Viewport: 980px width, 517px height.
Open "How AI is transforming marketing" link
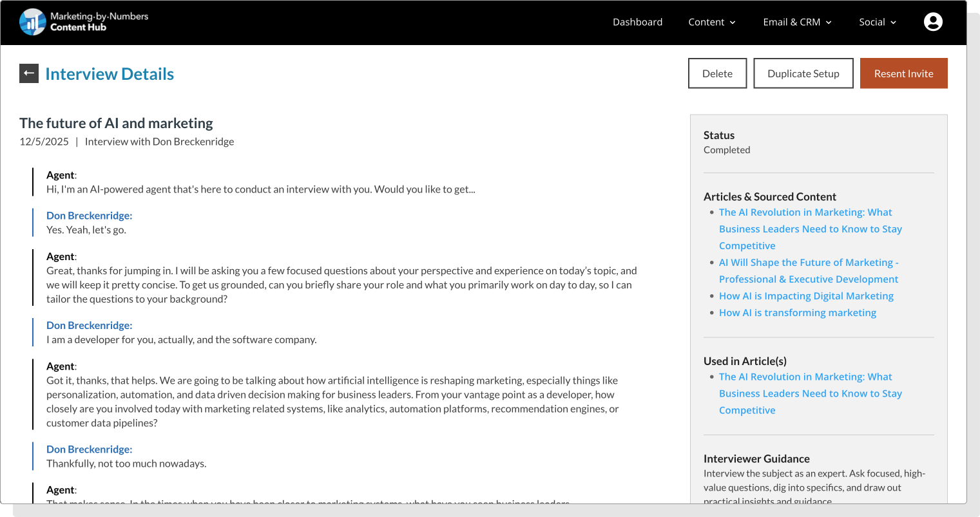pyautogui.click(x=797, y=313)
